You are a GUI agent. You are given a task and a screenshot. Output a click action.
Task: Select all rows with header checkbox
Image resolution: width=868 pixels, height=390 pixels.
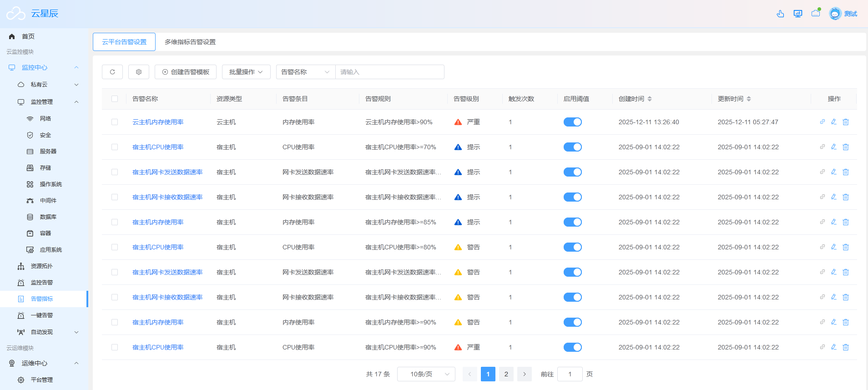(x=115, y=99)
